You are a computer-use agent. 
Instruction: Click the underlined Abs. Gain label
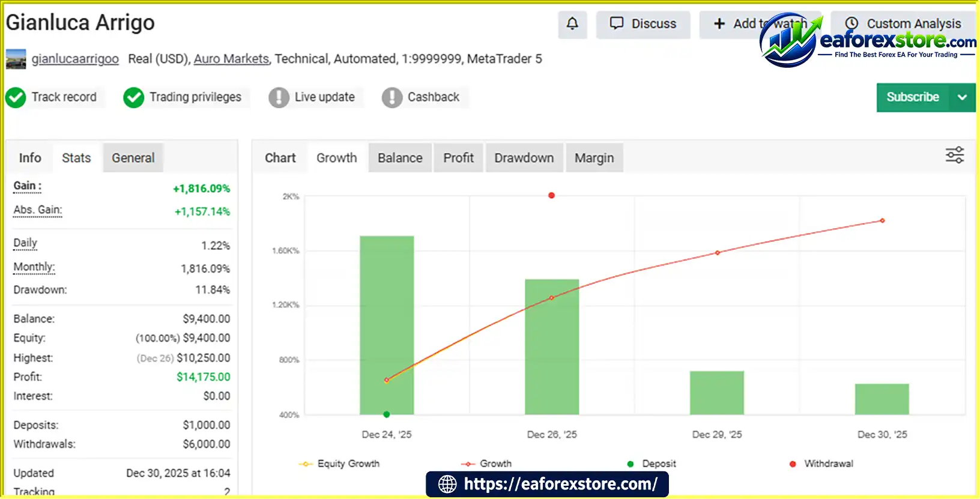click(x=38, y=210)
